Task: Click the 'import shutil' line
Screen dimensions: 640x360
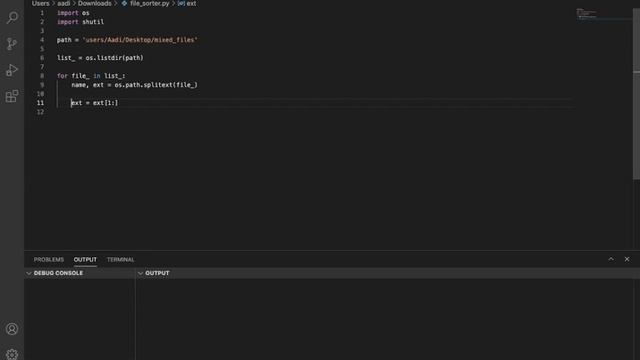Action: (80, 22)
